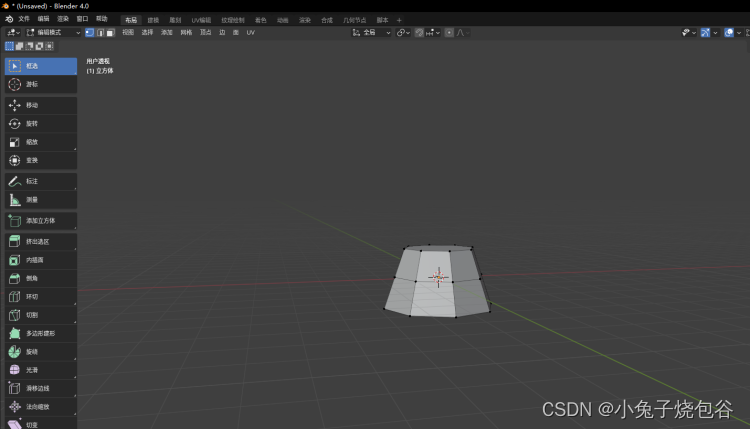Select the Shrink/Fatten (法向缩放) tool
The image size is (750, 429).
click(x=41, y=407)
